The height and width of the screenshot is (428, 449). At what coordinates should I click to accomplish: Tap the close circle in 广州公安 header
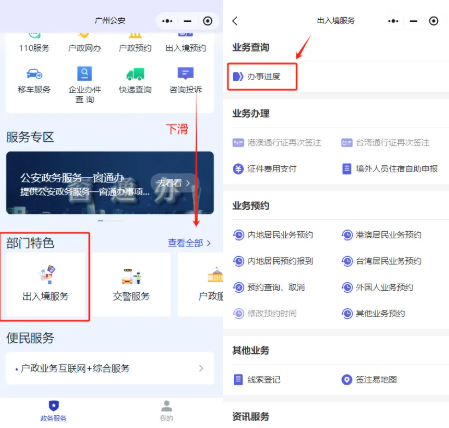pos(208,21)
